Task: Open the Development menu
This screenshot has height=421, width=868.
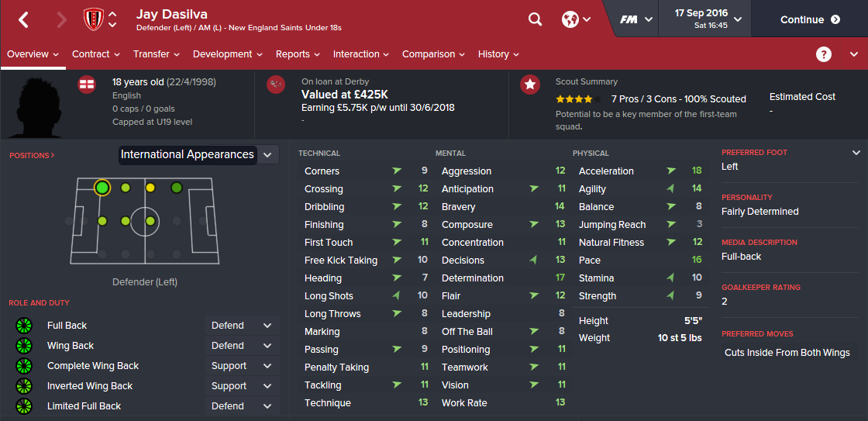Action: (228, 54)
